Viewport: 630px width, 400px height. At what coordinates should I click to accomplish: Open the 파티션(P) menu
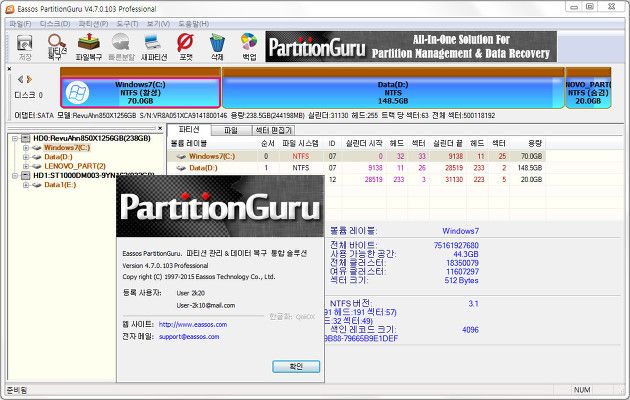coord(93,24)
